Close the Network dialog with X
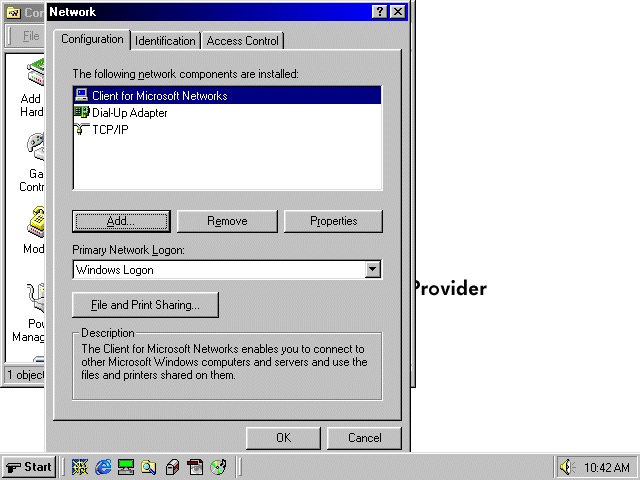The width and height of the screenshot is (640, 480). [x=398, y=11]
